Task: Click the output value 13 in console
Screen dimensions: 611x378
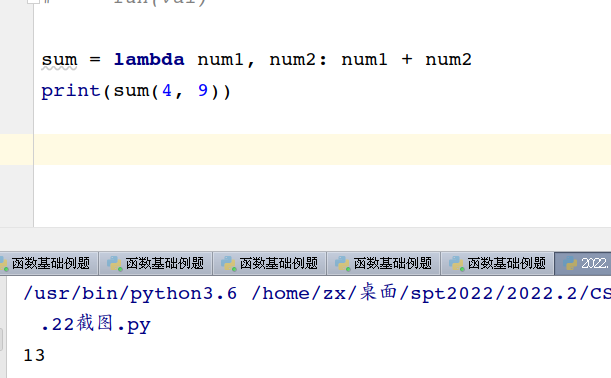Action: point(34,355)
